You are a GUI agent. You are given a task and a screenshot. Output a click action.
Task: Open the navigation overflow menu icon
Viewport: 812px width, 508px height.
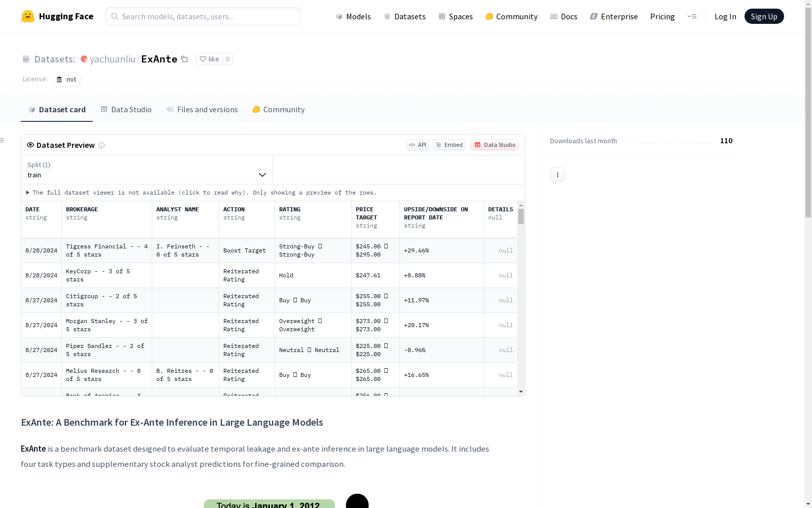(x=692, y=16)
